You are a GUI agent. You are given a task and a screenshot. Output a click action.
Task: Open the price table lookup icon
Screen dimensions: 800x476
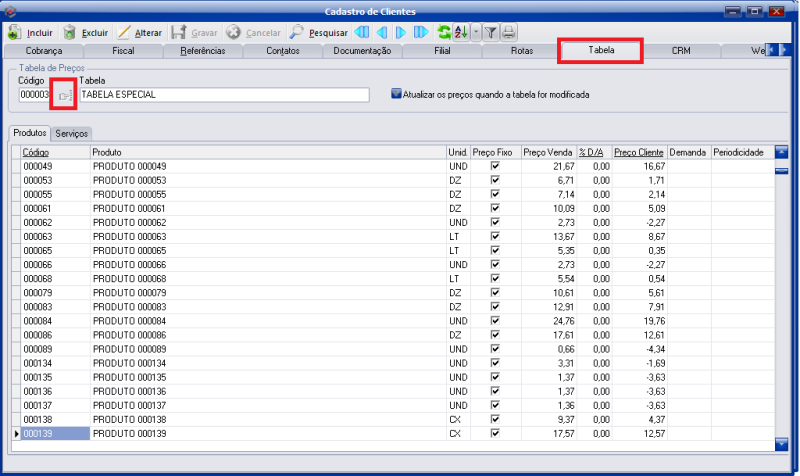click(65, 96)
